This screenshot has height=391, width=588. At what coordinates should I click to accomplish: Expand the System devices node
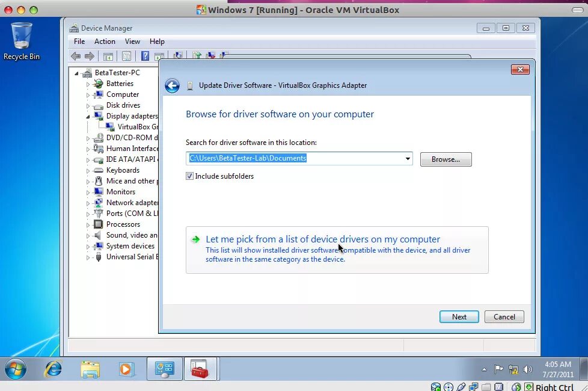tap(88, 247)
